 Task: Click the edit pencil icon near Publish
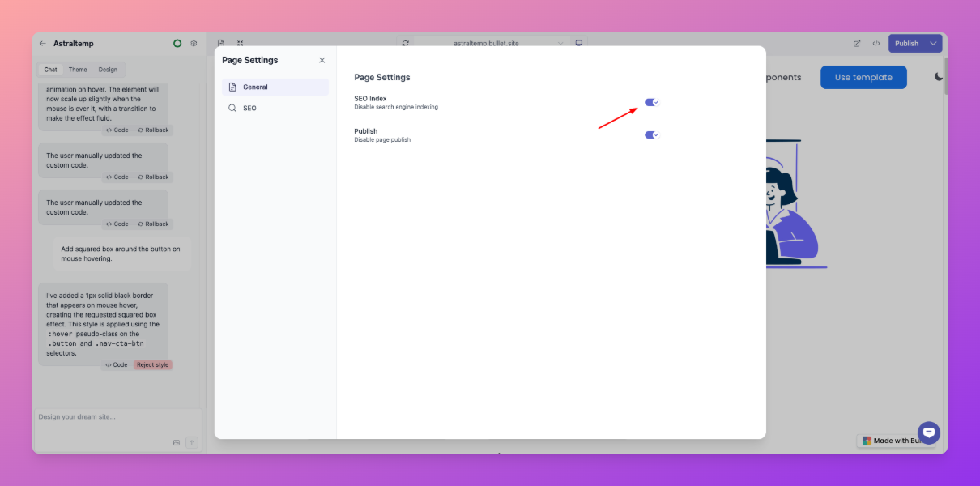click(x=857, y=44)
